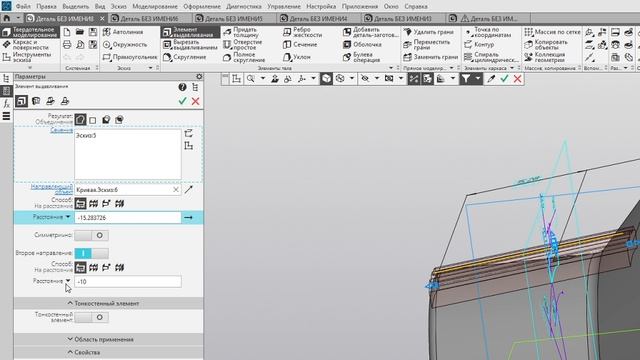Switch to Деталь БЕЗ ИМЕНИ5 document tab
This screenshot has height=360, width=640.
coord(233,19)
